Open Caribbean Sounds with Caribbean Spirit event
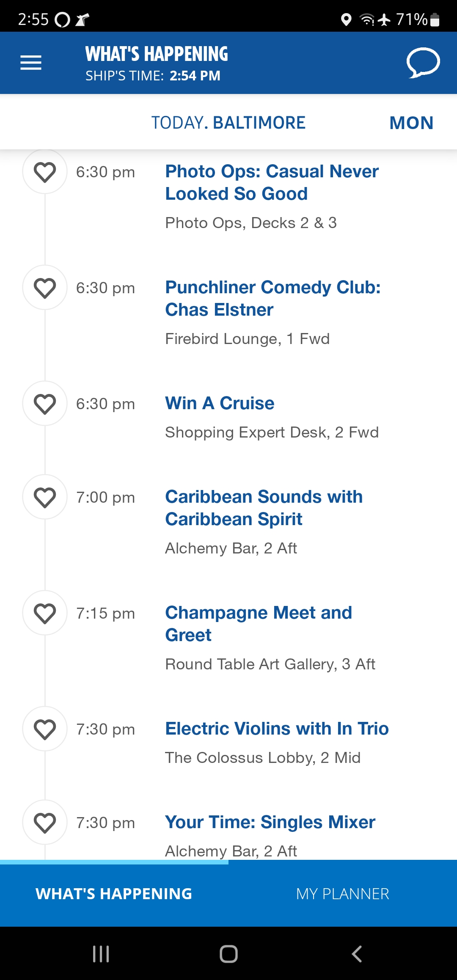 click(264, 508)
